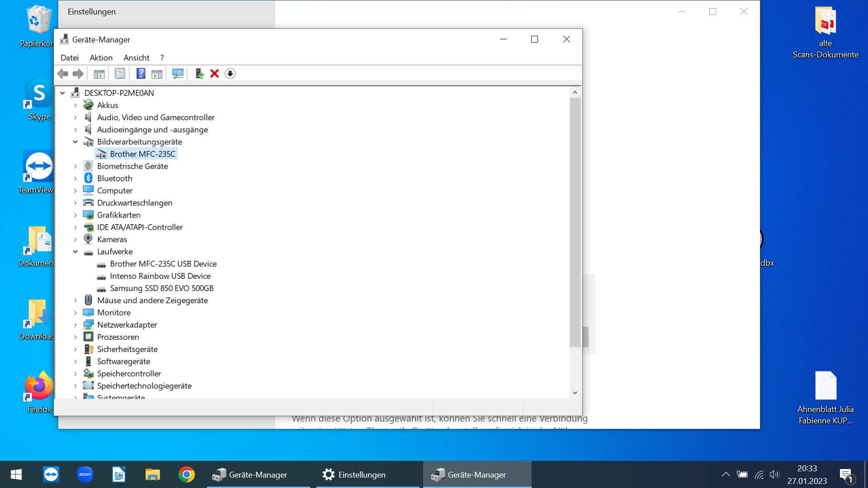868x488 pixels.
Task: Click the blue help question mark icon
Action: [x=141, y=74]
